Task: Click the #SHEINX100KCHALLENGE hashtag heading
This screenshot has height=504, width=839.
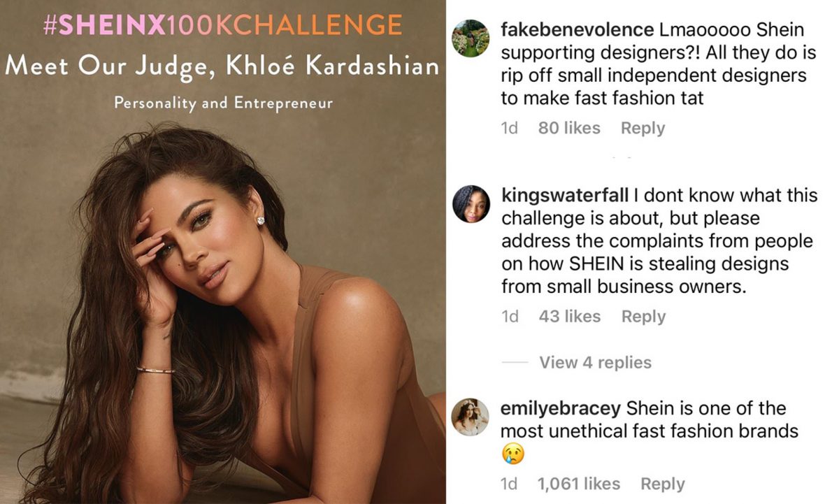Action: pyautogui.click(x=222, y=26)
